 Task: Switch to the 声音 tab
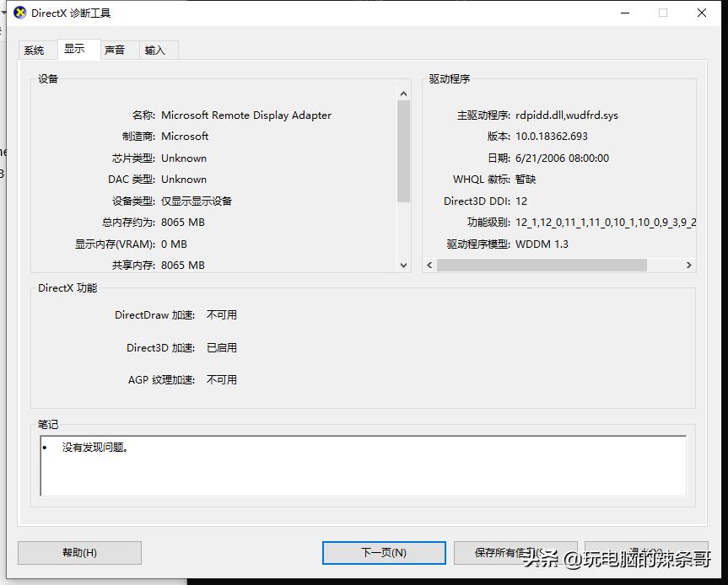pyautogui.click(x=116, y=50)
